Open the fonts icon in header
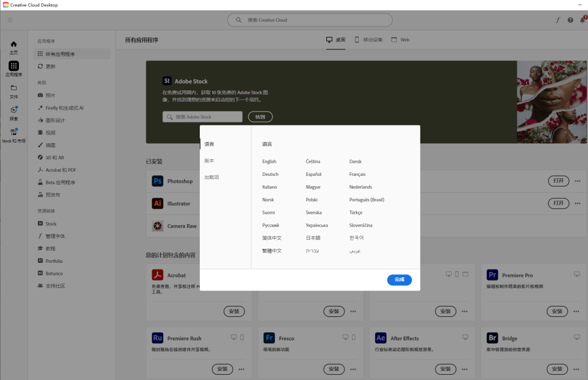This screenshot has height=380, width=588. 558,20
